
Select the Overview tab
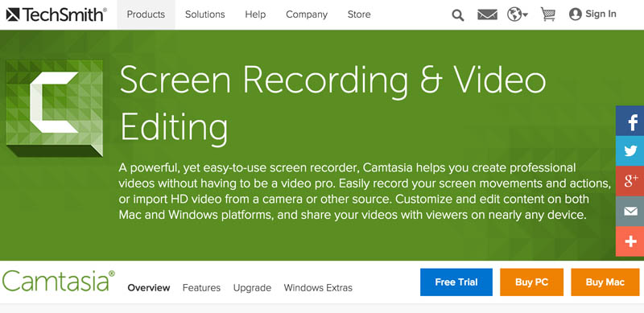149,287
